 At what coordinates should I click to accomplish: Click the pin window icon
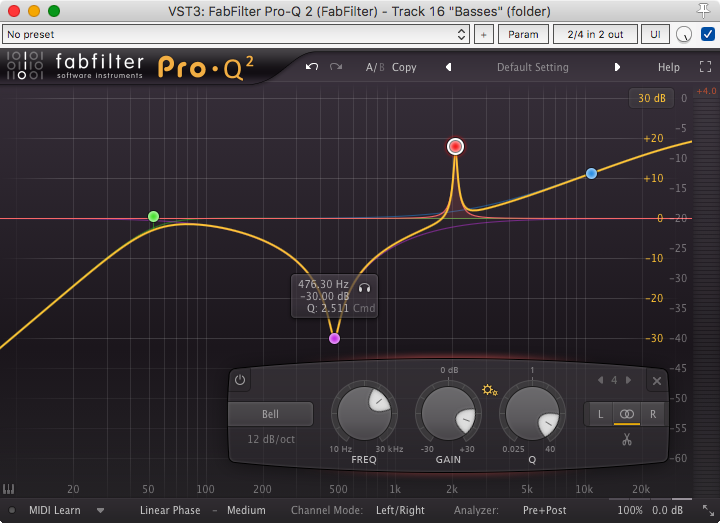pos(703,11)
